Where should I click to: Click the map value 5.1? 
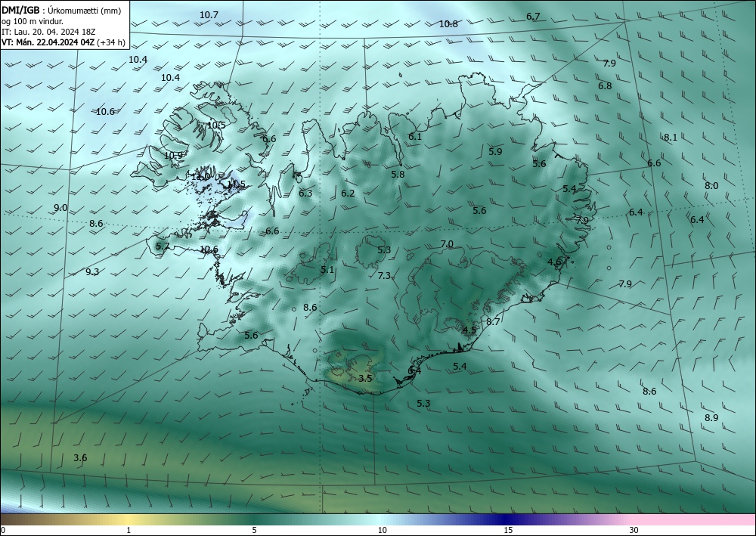[x=327, y=270]
